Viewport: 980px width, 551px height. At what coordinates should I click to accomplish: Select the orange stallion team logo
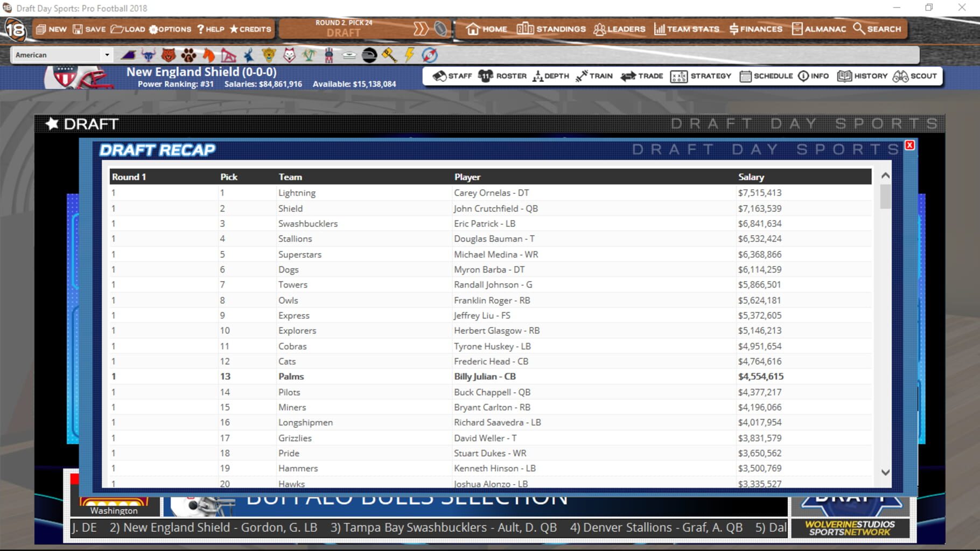coord(209,55)
